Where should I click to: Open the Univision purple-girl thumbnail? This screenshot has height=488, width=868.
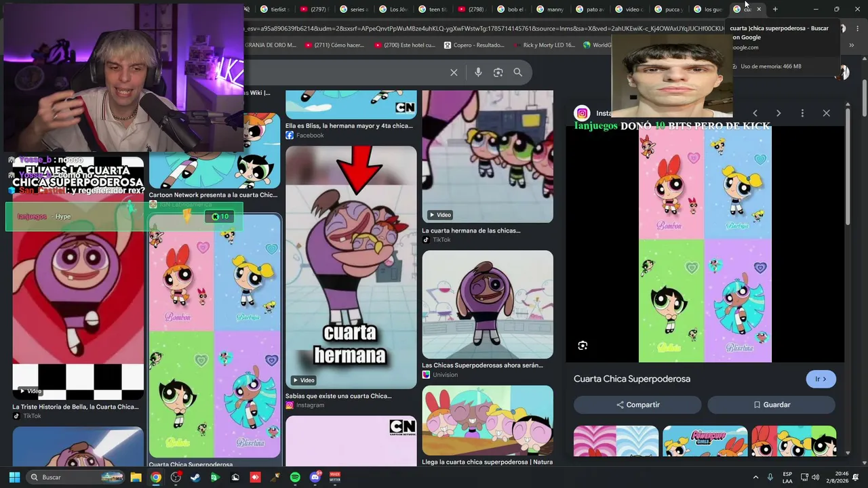pyautogui.click(x=488, y=304)
